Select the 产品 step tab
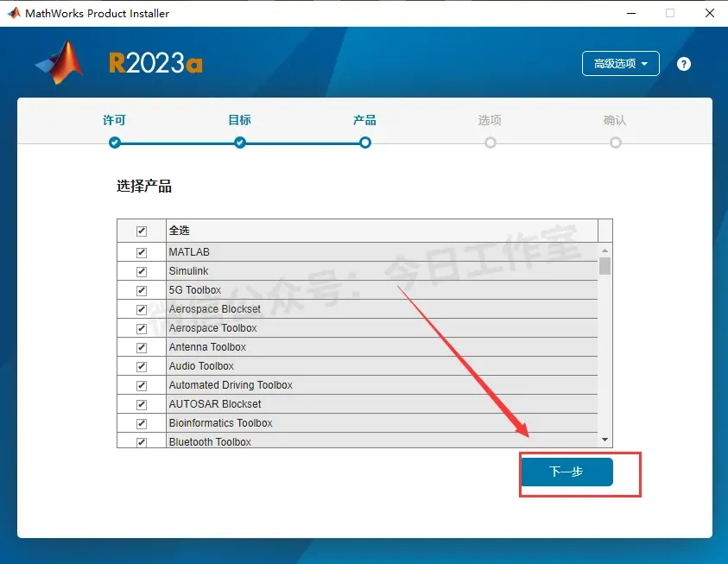This screenshot has height=564, width=728. point(364,120)
